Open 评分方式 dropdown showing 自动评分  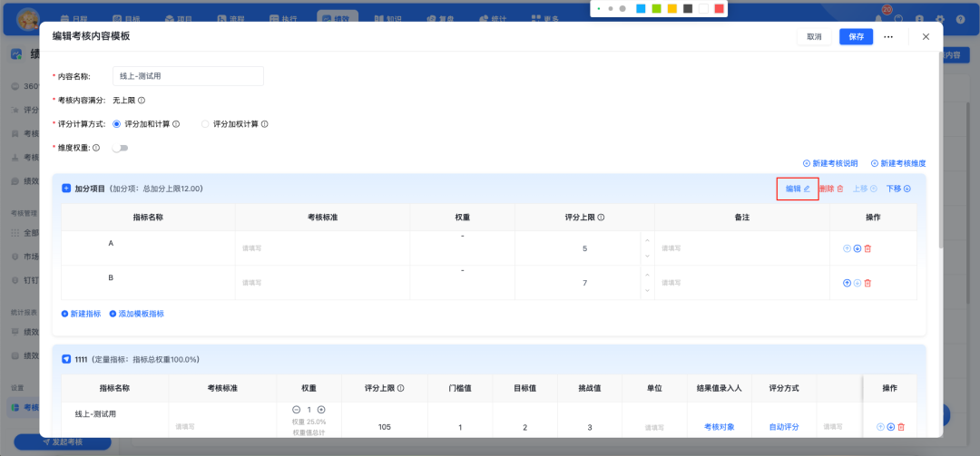click(x=784, y=426)
